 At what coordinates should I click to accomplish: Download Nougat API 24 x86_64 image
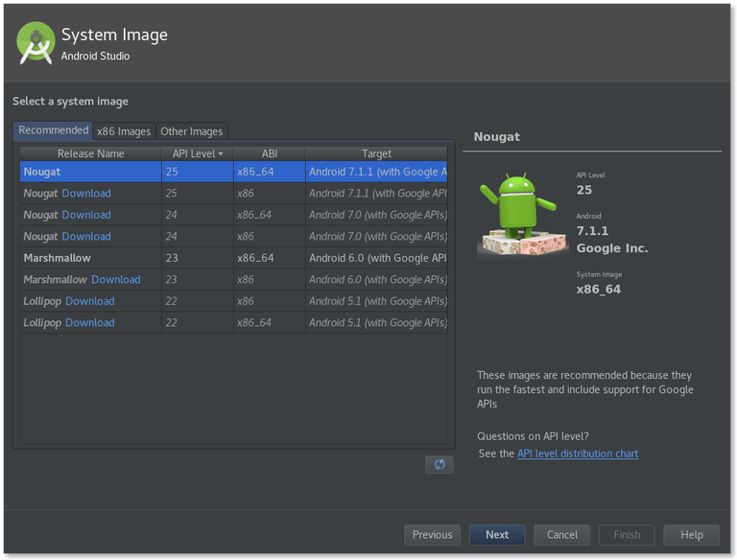click(x=86, y=215)
